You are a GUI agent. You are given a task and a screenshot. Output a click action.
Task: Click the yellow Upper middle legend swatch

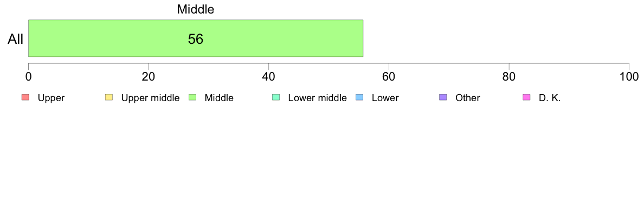[x=109, y=97]
